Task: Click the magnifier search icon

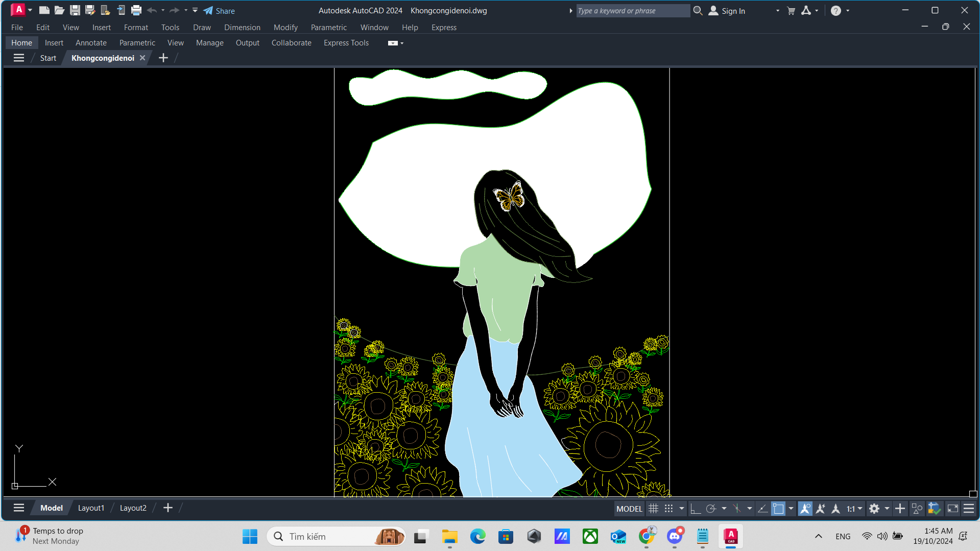Action: coord(698,10)
